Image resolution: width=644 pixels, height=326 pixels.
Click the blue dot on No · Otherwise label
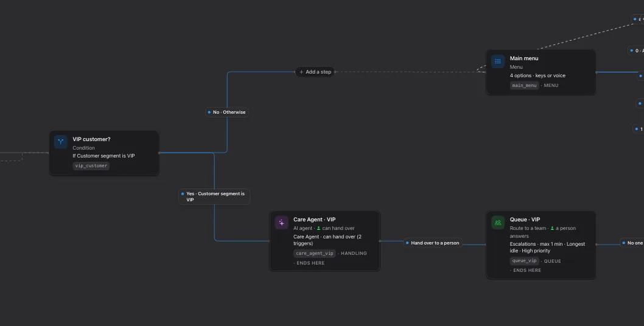209,112
